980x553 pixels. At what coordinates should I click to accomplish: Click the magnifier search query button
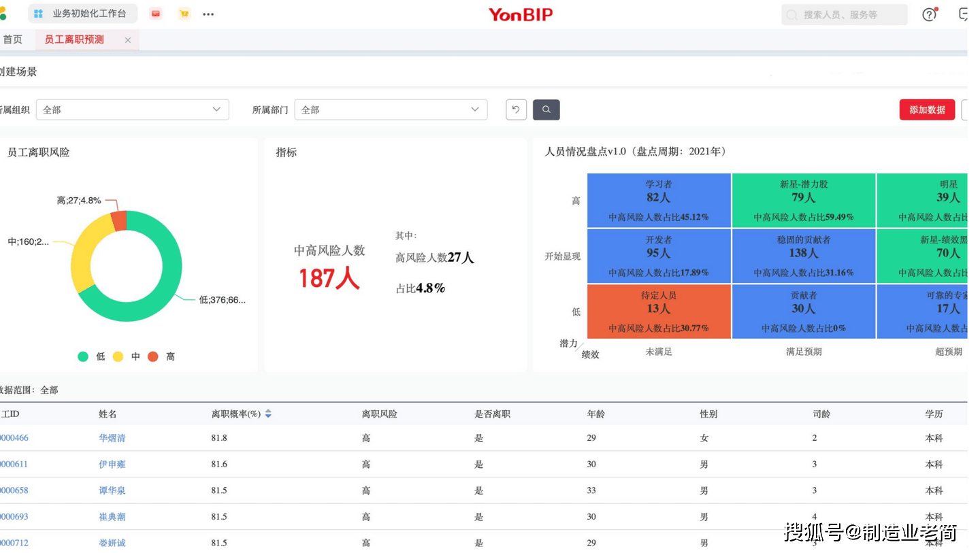[546, 110]
